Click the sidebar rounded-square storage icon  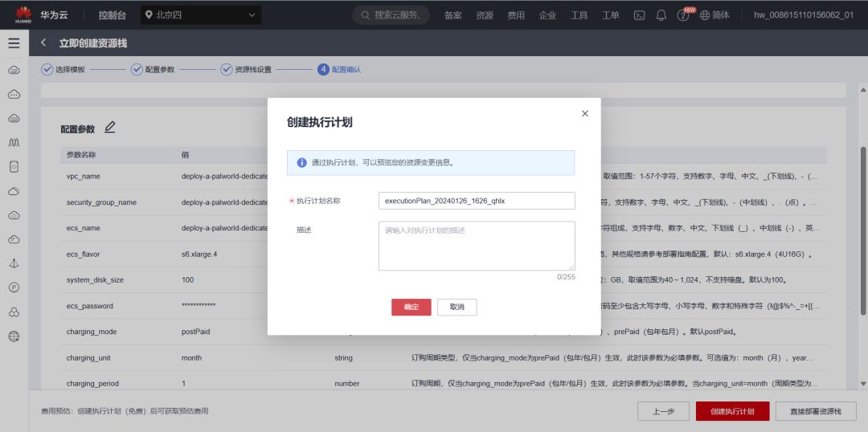pyautogui.click(x=14, y=166)
